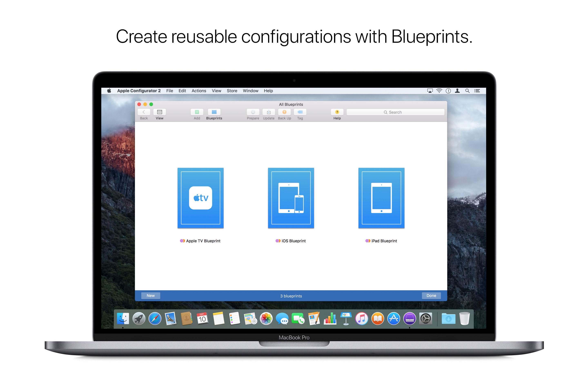This screenshot has width=588, height=368.
Task: Open FaceTime in the Dock
Action: pyautogui.click(x=298, y=318)
